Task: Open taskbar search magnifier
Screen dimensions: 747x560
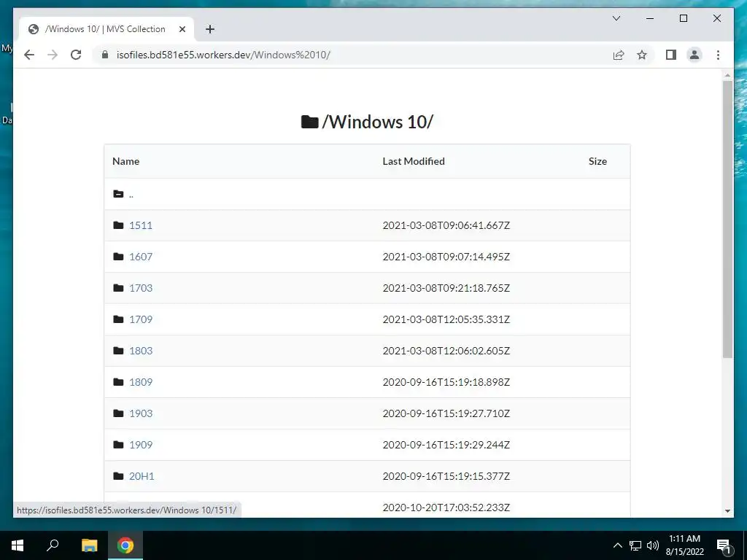Action: tap(53, 545)
